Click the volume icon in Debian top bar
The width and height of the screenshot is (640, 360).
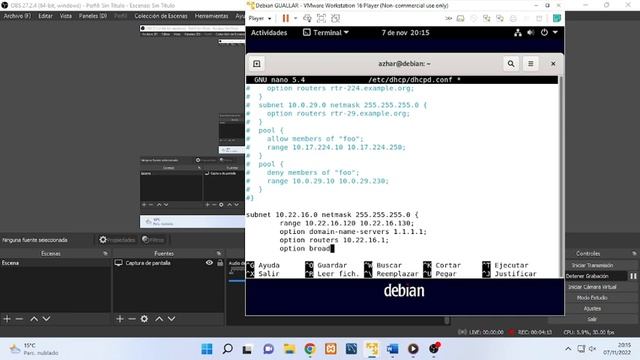tap(531, 33)
